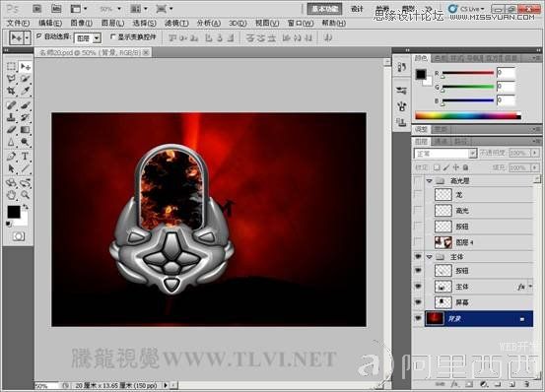This screenshot has width=545, height=392.
Task: Select the Sharpen/Blur tool
Action: pyautogui.click(x=11, y=142)
